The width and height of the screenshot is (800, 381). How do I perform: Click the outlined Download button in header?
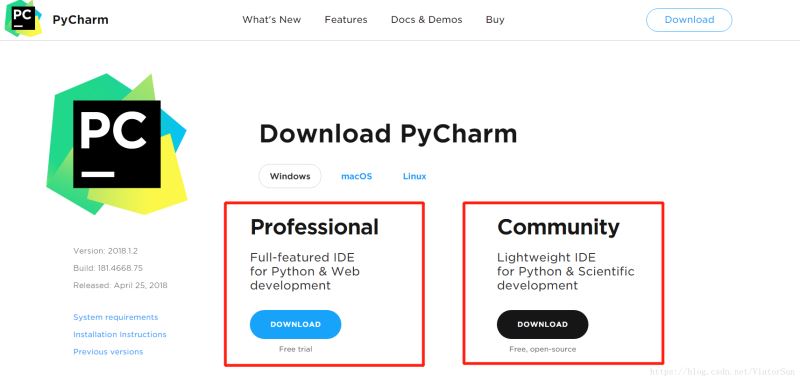[x=689, y=20]
